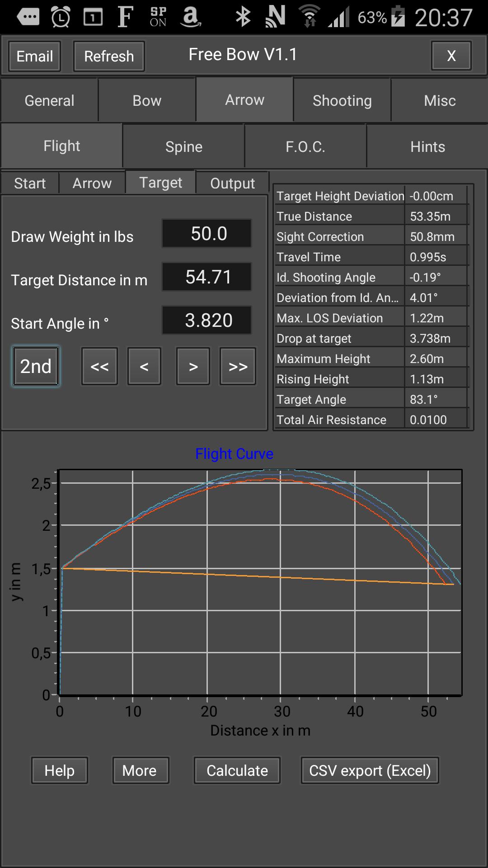Close the app with the X button

[451, 56]
